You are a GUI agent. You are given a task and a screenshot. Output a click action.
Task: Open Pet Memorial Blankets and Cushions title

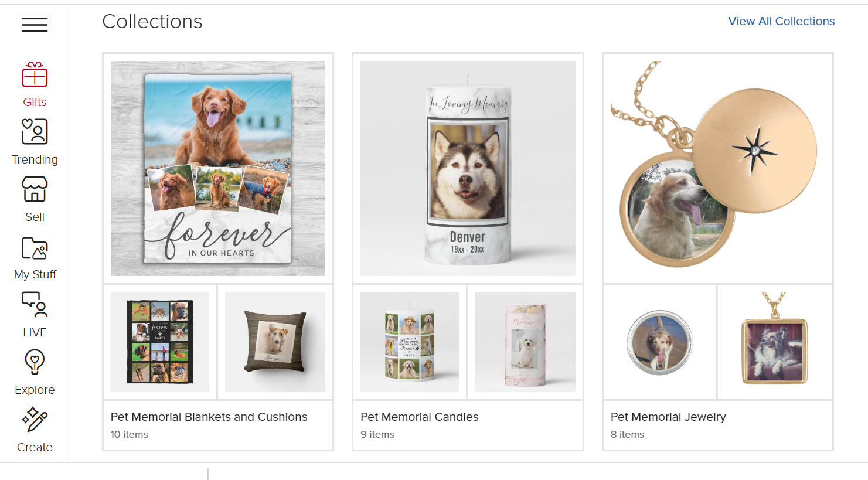[x=209, y=417]
